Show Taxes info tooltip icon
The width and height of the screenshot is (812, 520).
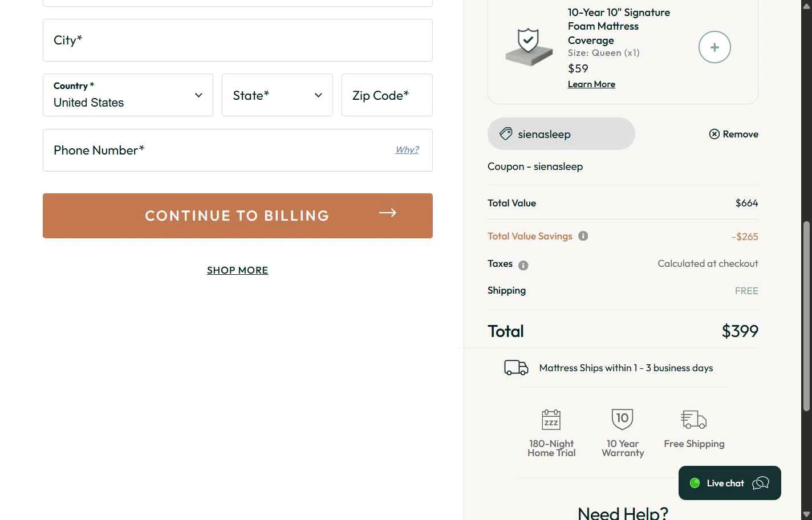[x=523, y=265]
